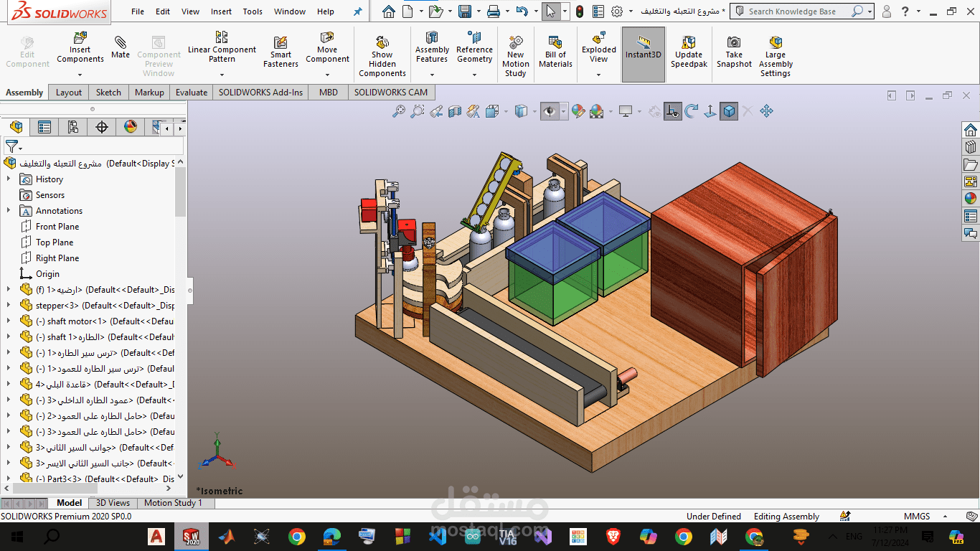The image size is (980, 551).
Task: Click the Bill of Materials icon
Action: point(555,52)
